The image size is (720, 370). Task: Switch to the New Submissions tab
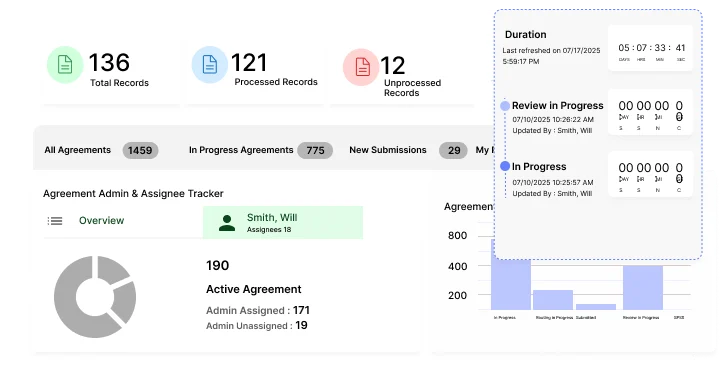[x=388, y=150]
